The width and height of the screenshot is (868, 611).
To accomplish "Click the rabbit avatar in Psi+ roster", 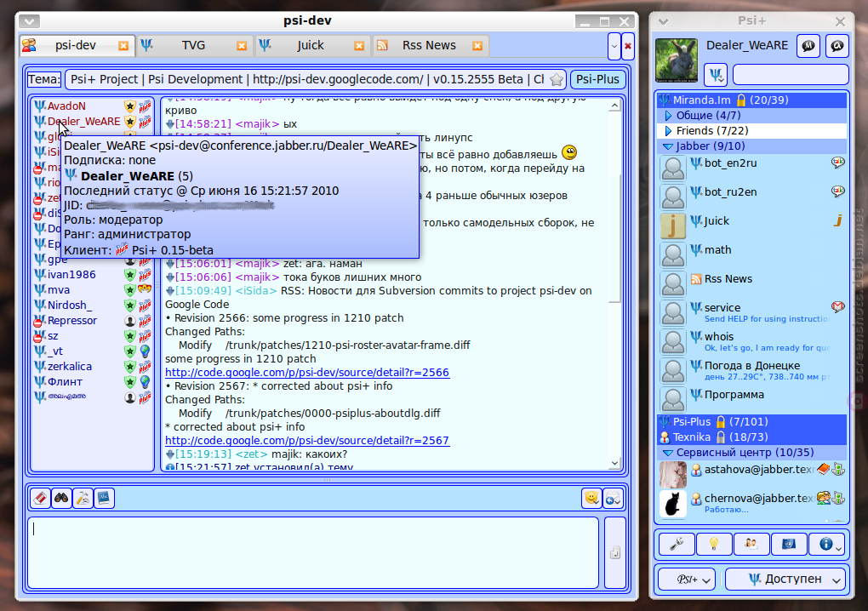I will [677, 60].
